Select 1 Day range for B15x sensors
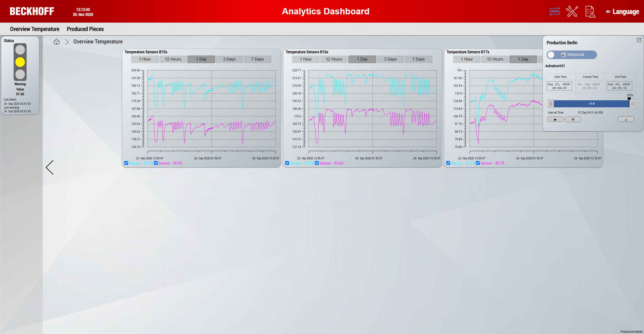 point(201,59)
